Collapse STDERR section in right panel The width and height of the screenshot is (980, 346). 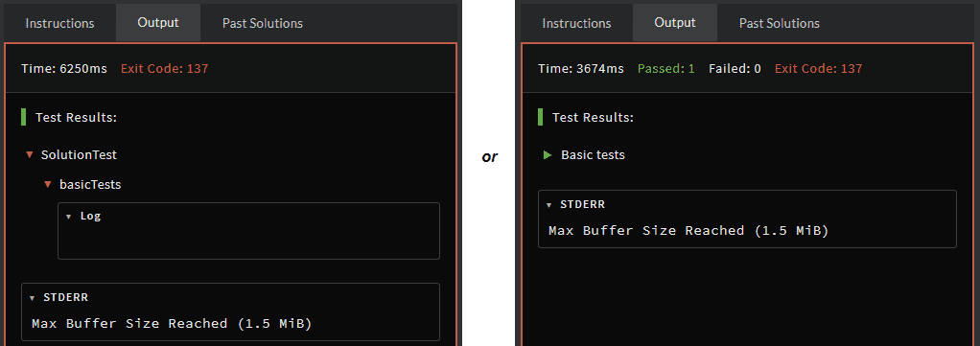(x=548, y=204)
